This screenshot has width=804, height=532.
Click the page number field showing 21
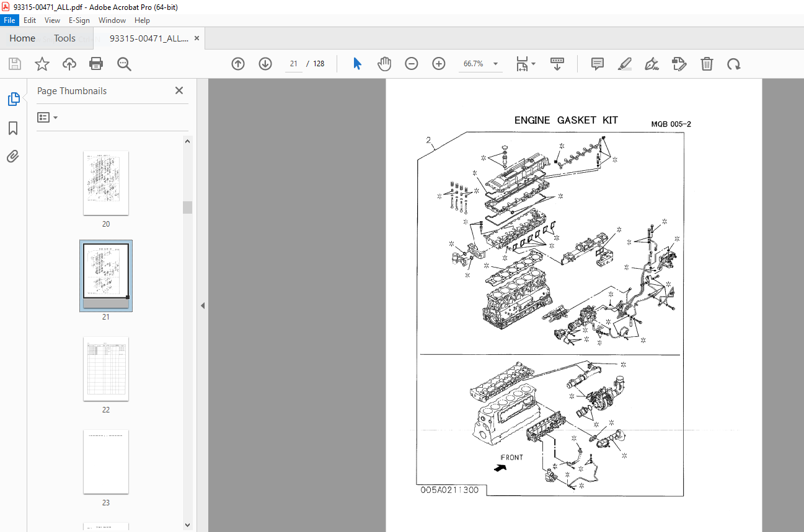tap(293, 64)
